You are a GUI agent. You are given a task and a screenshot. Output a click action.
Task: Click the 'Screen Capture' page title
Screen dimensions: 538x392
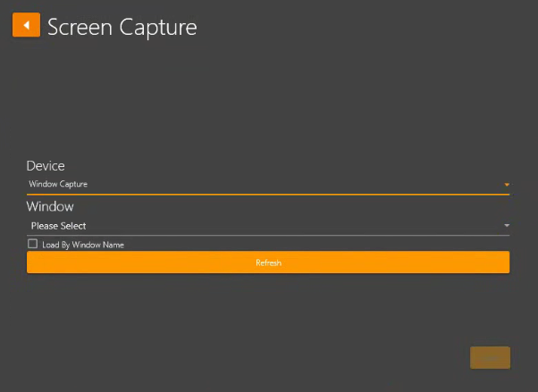click(122, 27)
